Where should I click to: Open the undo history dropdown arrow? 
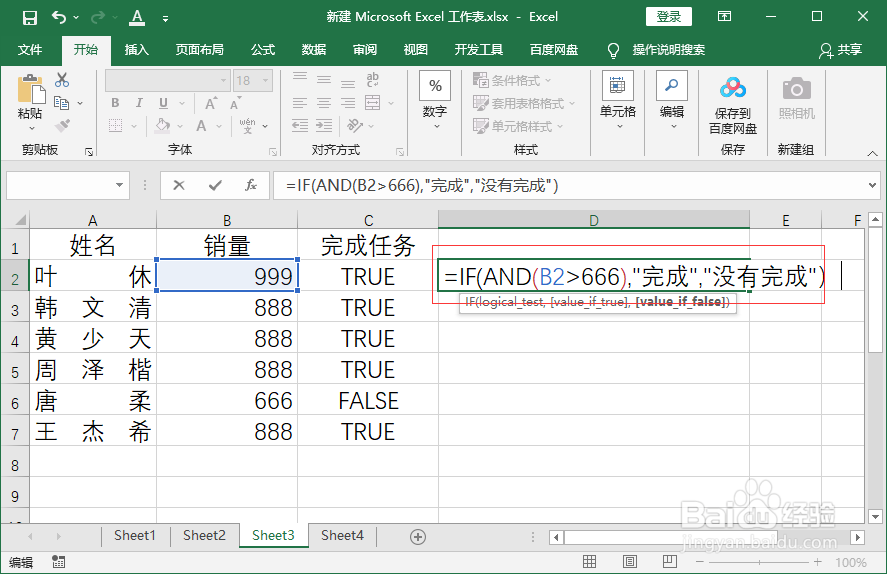(x=76, y=18)
